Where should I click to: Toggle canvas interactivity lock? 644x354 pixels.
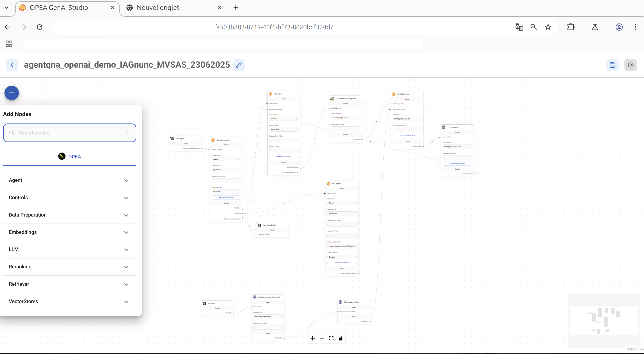click(x=340, y=338)
